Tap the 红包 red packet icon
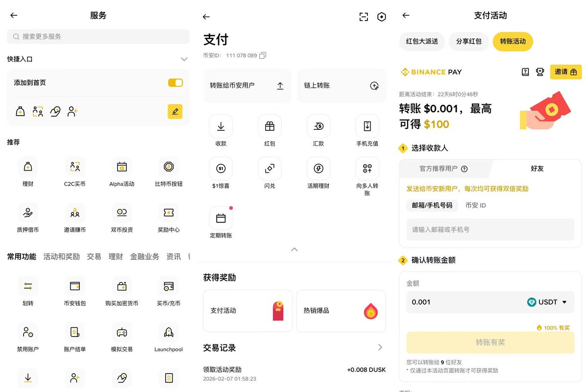 269,126
